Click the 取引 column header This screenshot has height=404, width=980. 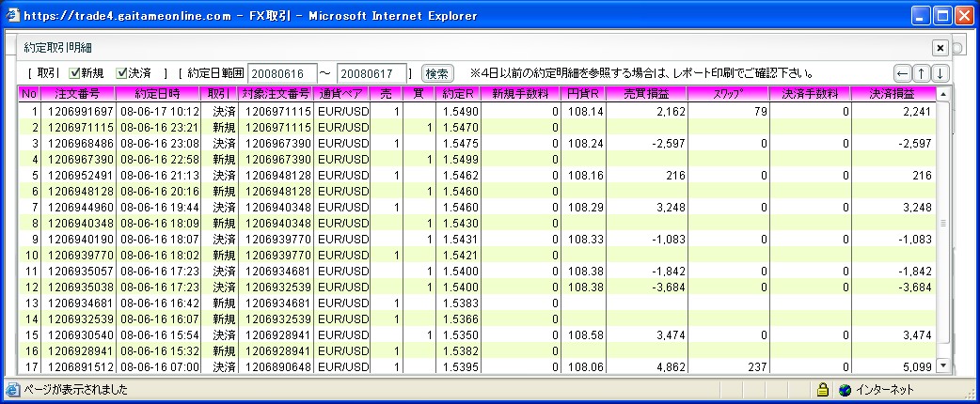(x=219, y=94)
